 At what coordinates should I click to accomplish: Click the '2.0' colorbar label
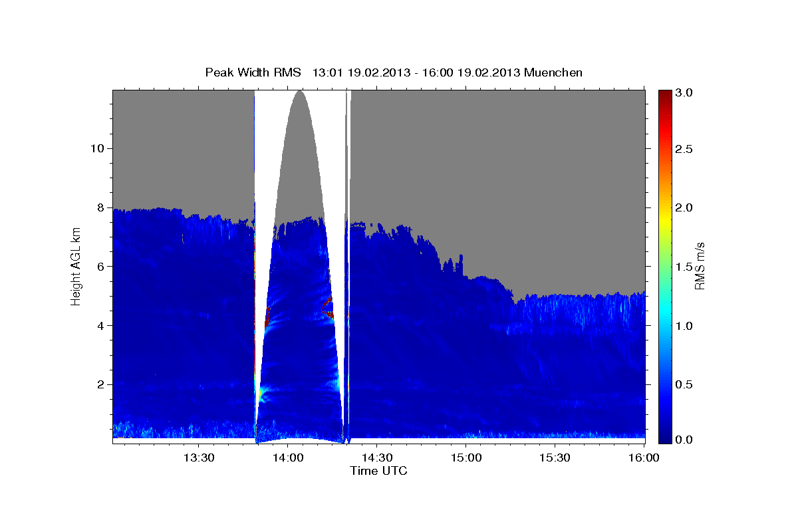tap(685, 207)
